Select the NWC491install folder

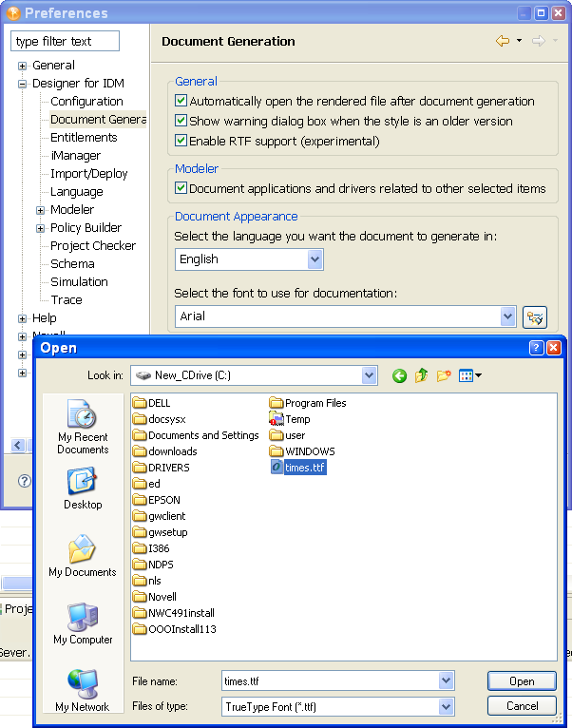click(x=174, y=613)
